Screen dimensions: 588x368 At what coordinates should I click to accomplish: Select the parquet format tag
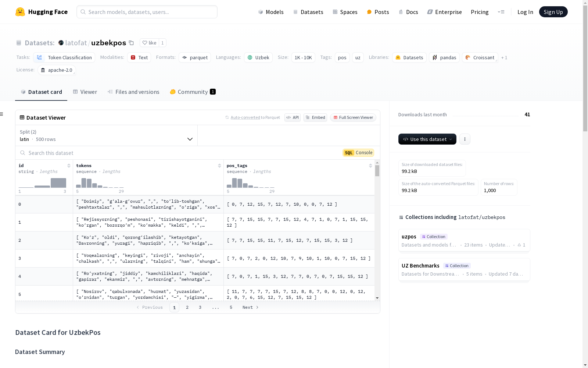tap(195, 57)
